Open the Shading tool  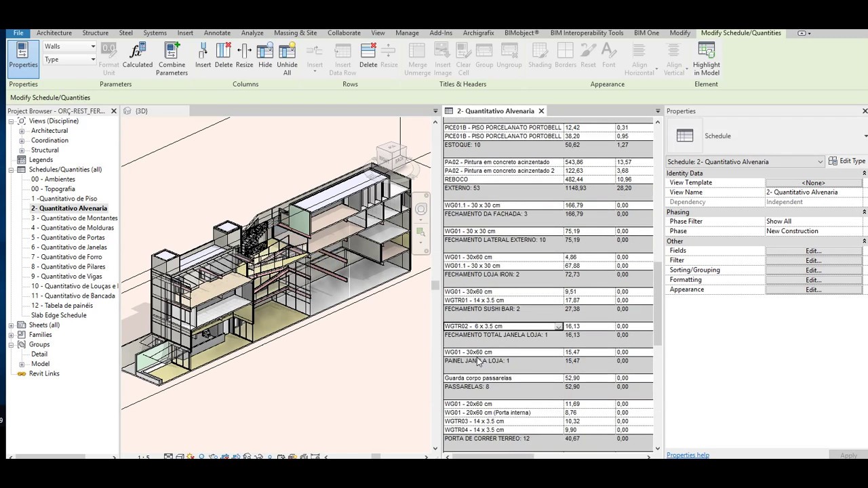[540, 56]
